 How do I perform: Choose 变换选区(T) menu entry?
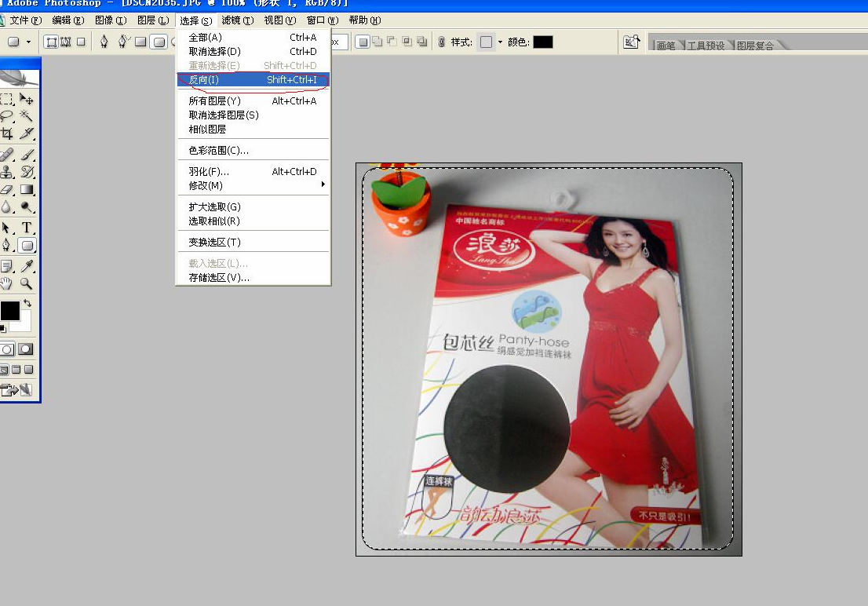point(253,243)
